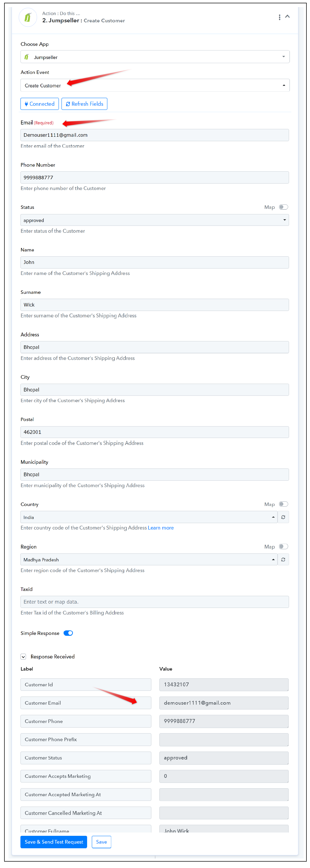Click the Customer Phone Prefix label field
The image size is (310, 868).
(x=86, y=740)
